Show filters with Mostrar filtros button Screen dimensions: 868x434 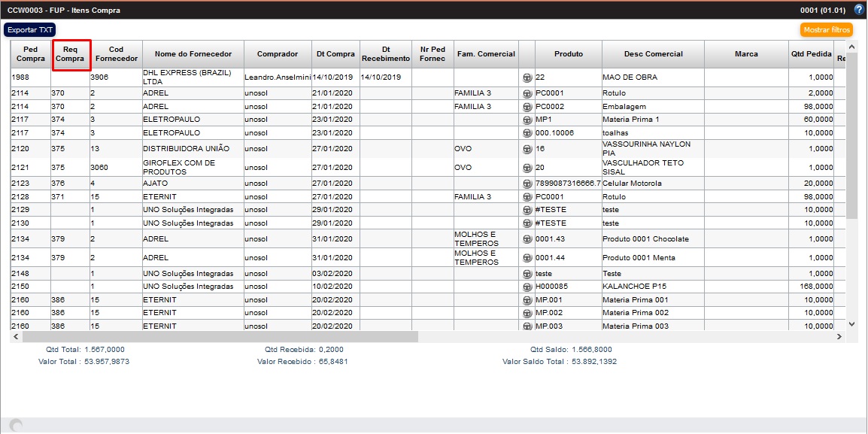coord(826,30)
